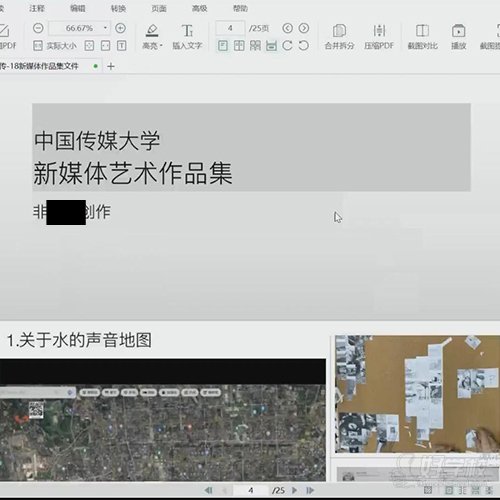Go to previous page with circled left arrow
Image resolution: width=500 pixels, height=500 pixels.
pos(287,28)
